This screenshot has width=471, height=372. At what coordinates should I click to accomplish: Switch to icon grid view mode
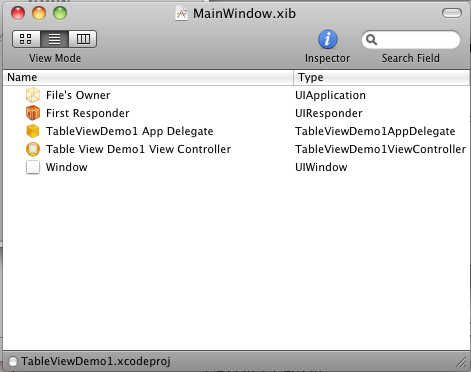(x=26, y=39)
